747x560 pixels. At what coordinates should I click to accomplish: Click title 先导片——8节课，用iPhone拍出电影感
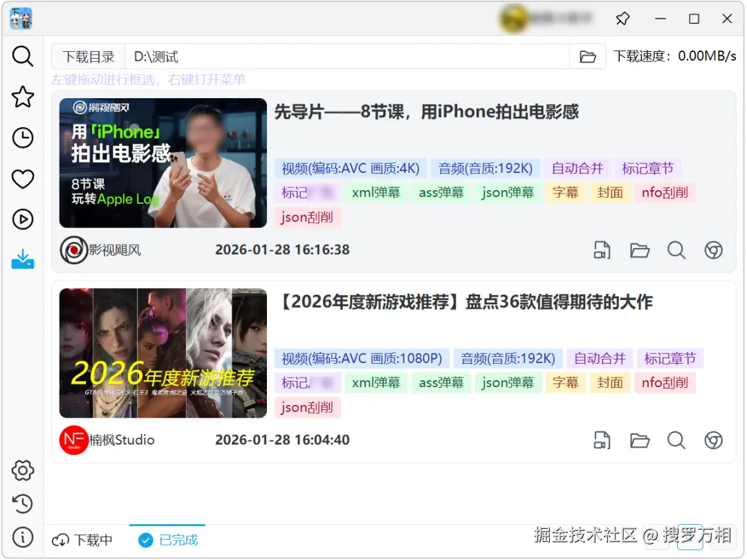coord(426,113)
